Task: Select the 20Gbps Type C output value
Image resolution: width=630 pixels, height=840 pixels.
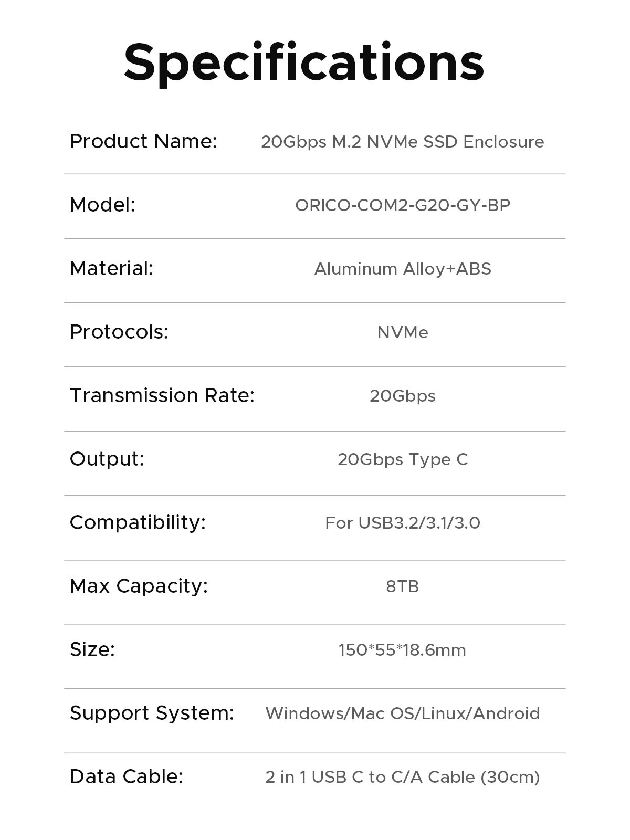Action: pos(402,459)
